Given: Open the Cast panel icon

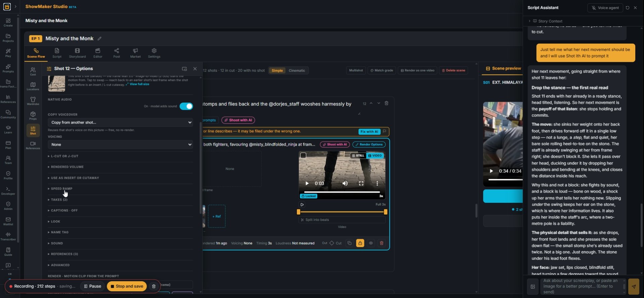Looking at the screenshot, I should tap(33, 71).
